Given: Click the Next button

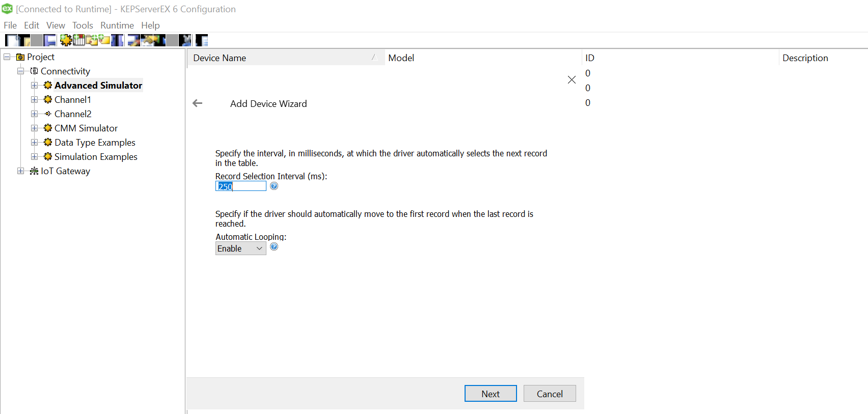Looking at the screenshot, I should coord(490,394).
